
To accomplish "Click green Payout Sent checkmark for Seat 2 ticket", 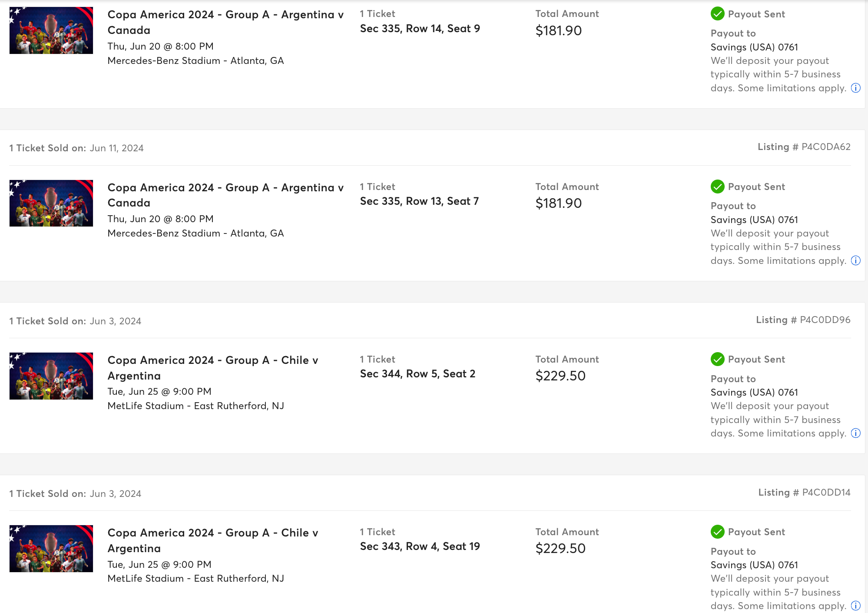I will coord(717,359).
